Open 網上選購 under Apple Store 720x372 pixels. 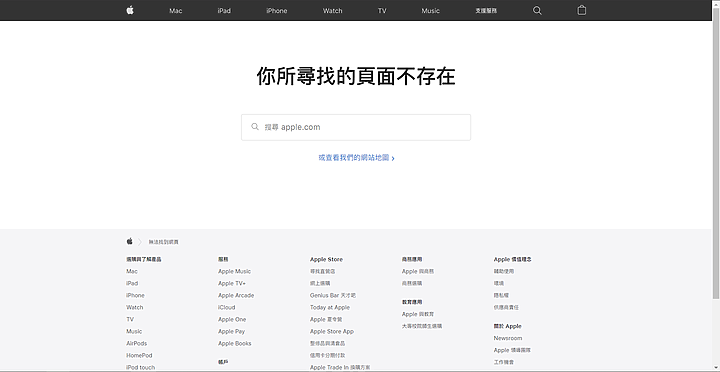pyautogui.click(x=320, y=283)
